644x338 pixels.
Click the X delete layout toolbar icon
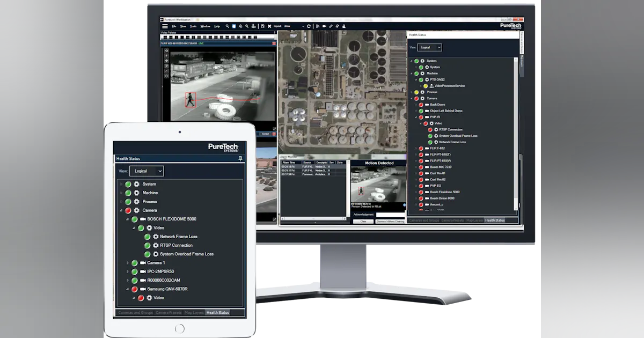269,26
